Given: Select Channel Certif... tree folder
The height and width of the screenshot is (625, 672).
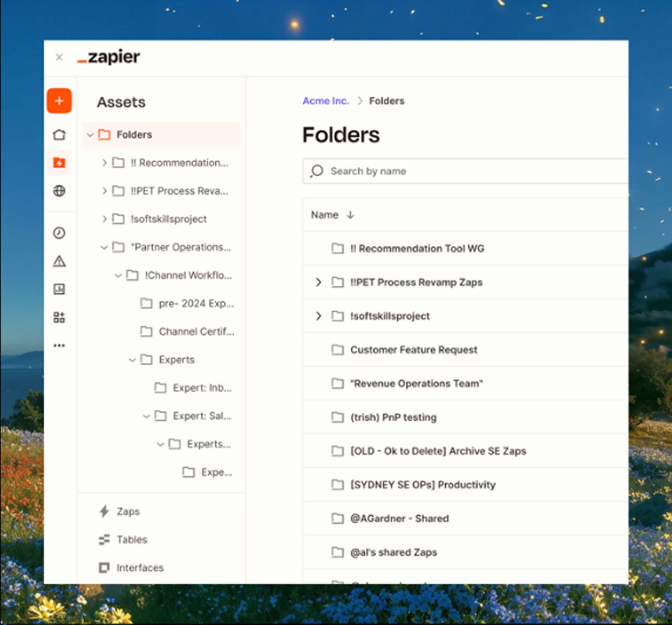Looking at the screenshot, I should tap(196, 332).
